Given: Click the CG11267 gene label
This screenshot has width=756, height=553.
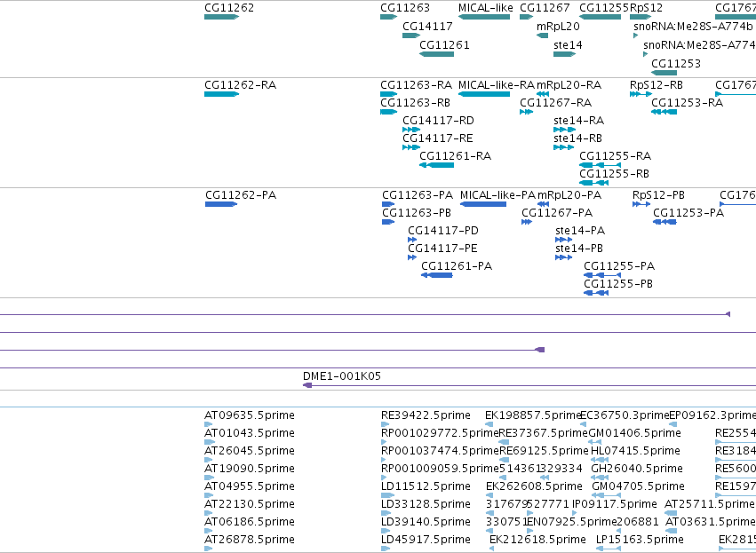Looking at the screenshot, I should (x=545, y=8).
